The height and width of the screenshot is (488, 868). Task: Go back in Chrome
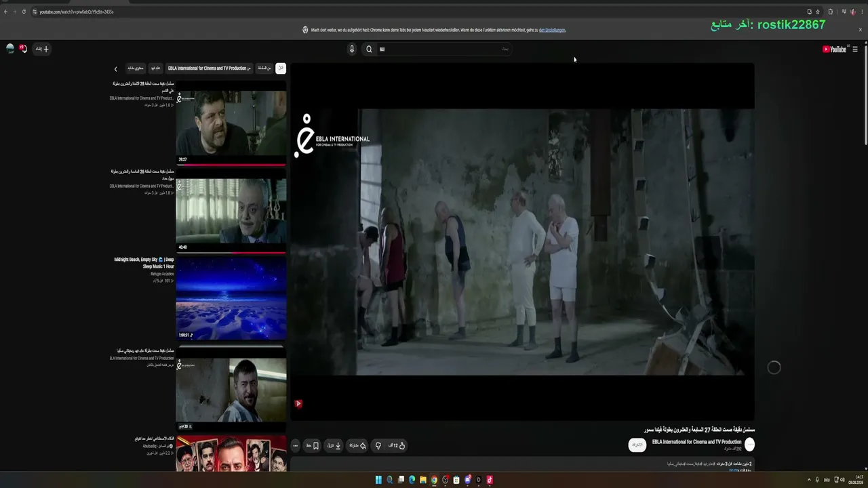(x=5, y=12)
